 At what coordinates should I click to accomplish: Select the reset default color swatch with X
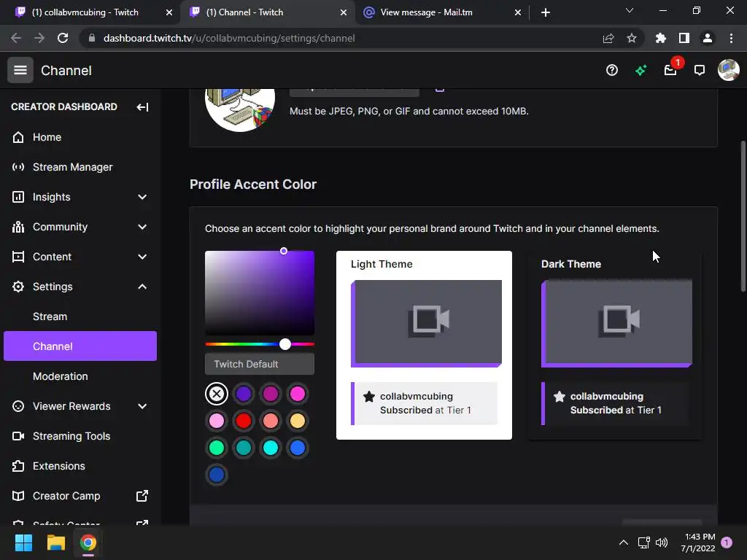217,394
